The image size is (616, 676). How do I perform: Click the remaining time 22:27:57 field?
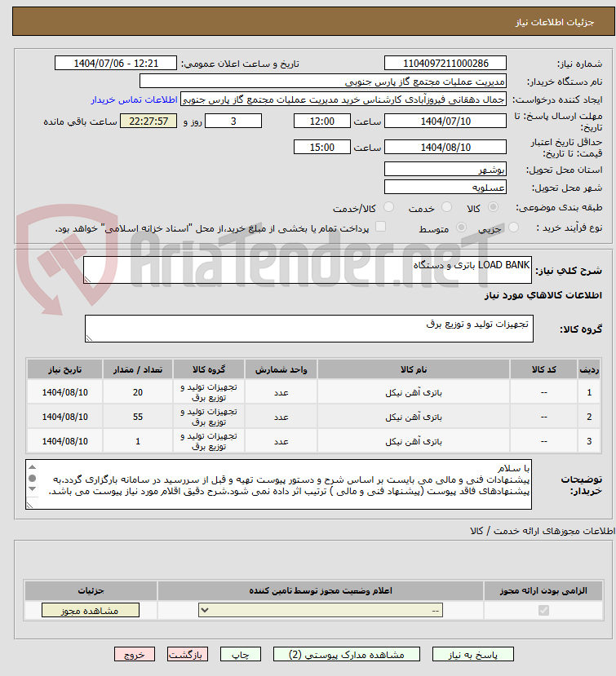click(148, 122)
